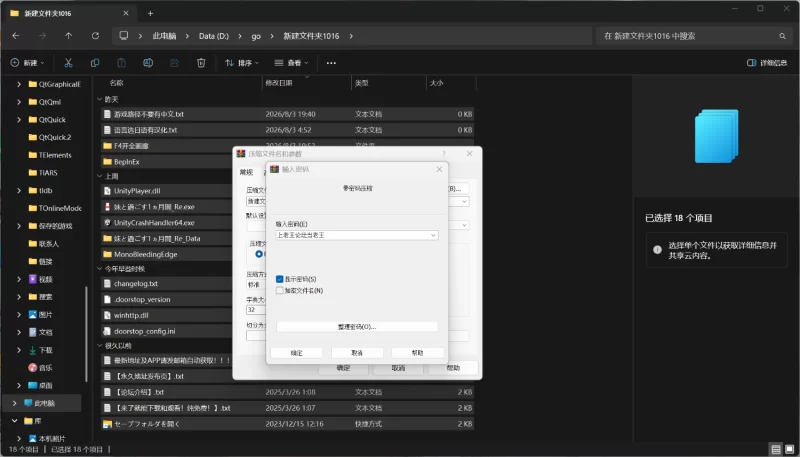Open the 默认设置 profile dropdown arrow

(x=464, y=225)
